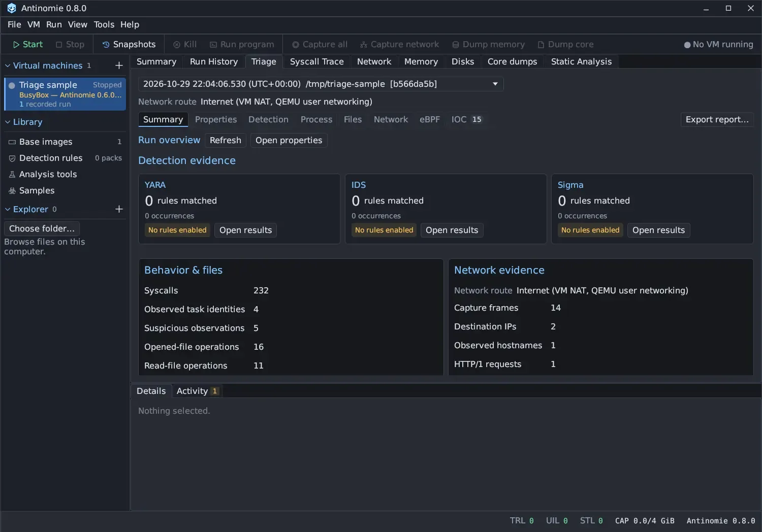762x532 pixels.
Task: Click the Kill toolbar button
Action: click(185, 45)
